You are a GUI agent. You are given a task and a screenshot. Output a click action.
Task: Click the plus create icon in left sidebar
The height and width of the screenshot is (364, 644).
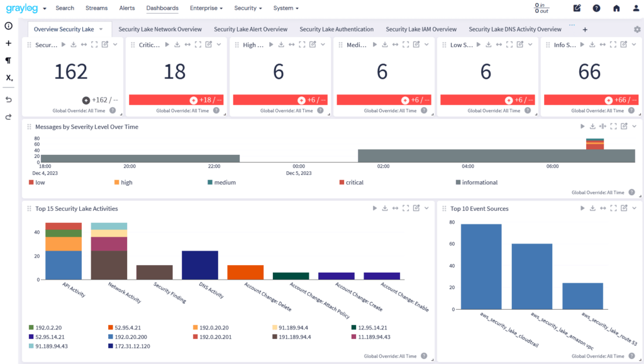point(8,43)
